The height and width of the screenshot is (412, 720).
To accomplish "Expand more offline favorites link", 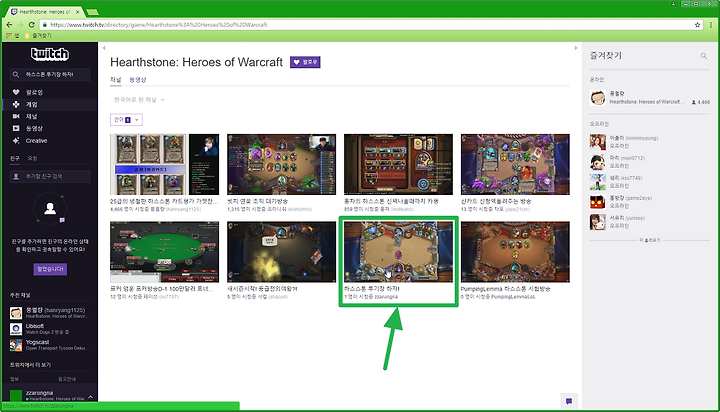I will click(x=649, y=240).
